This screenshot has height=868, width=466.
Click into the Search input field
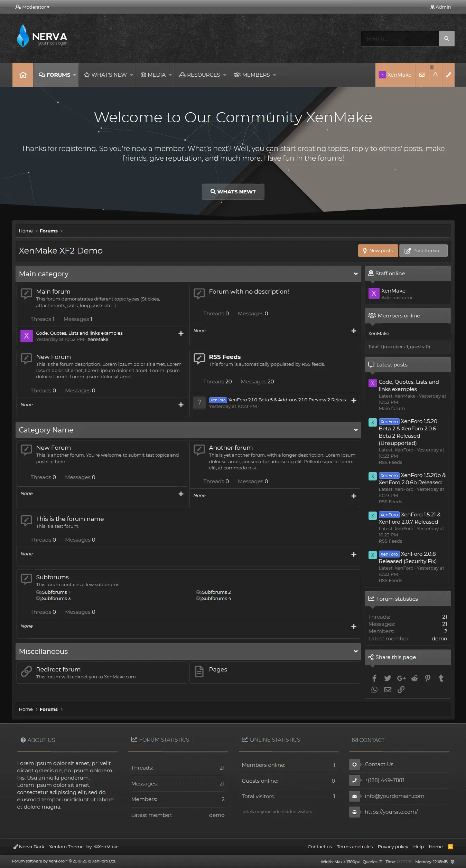tap(400, 38)
